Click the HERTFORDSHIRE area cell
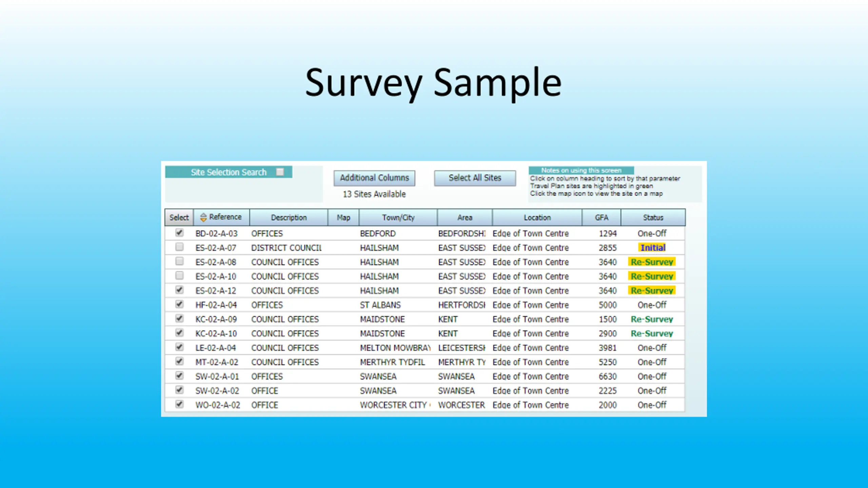Viewport: 868px width, 488px height. point(462,305)
